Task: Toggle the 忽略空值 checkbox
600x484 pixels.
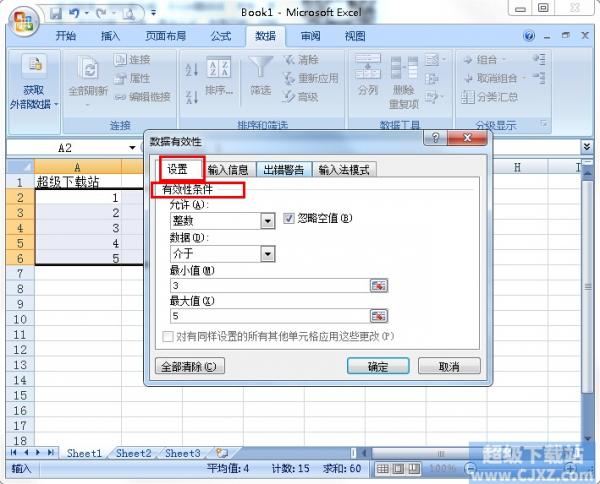Action: (289, 218)
